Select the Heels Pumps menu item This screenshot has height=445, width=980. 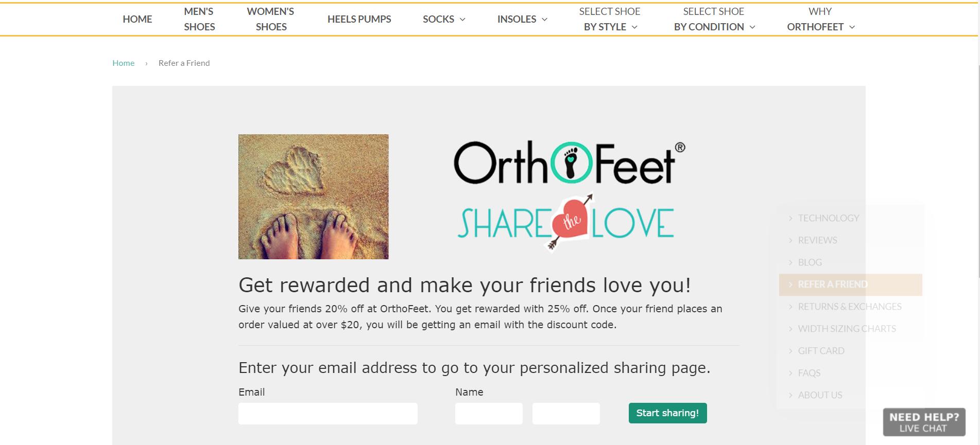tap(359, 19)
